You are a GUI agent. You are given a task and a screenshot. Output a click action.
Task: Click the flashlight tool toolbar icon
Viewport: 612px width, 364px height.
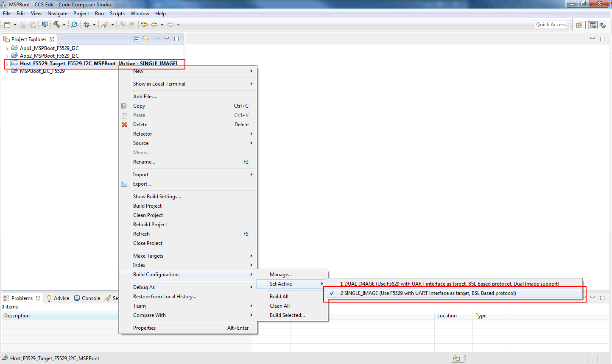tap(105, 25)
